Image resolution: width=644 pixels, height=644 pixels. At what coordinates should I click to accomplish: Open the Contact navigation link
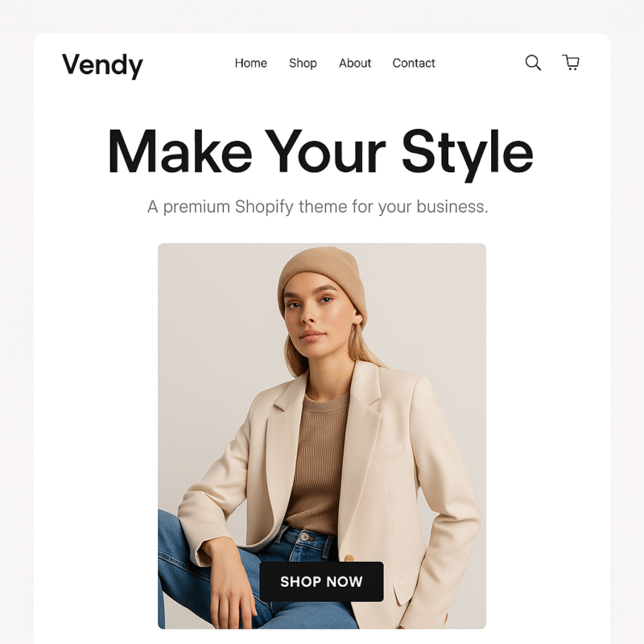(x=414, y=63)
